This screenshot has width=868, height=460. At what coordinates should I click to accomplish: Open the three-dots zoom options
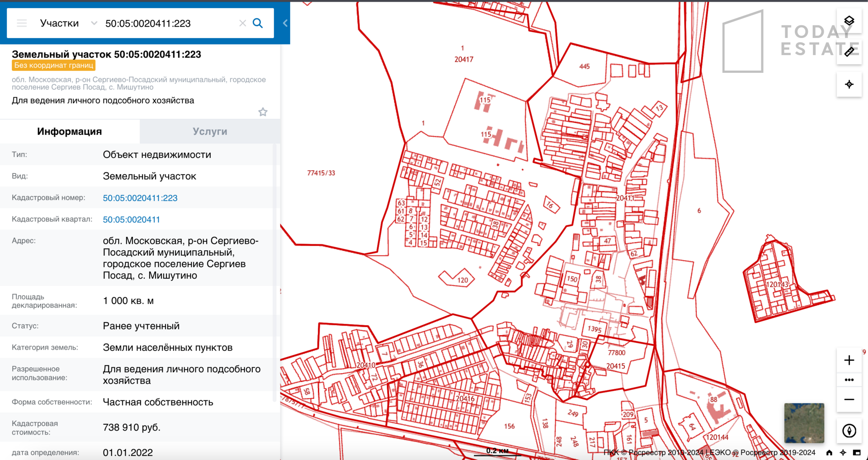849,380
